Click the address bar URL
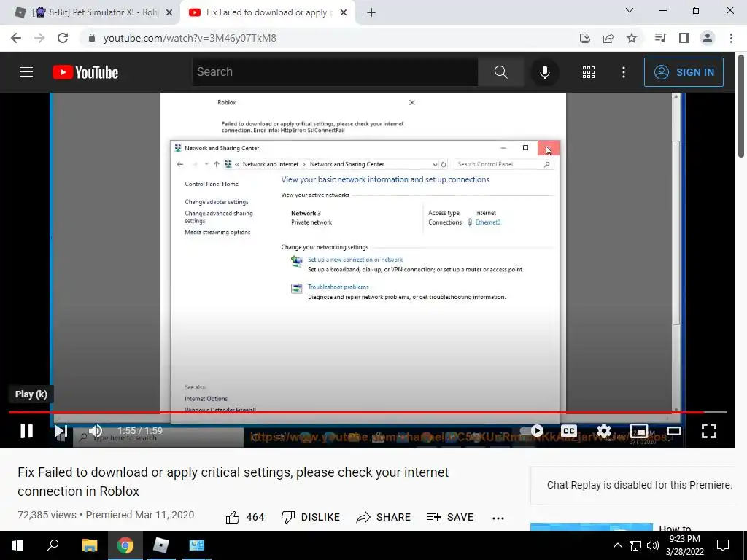Viewport: 747px width, 560px height. point(190,38)
